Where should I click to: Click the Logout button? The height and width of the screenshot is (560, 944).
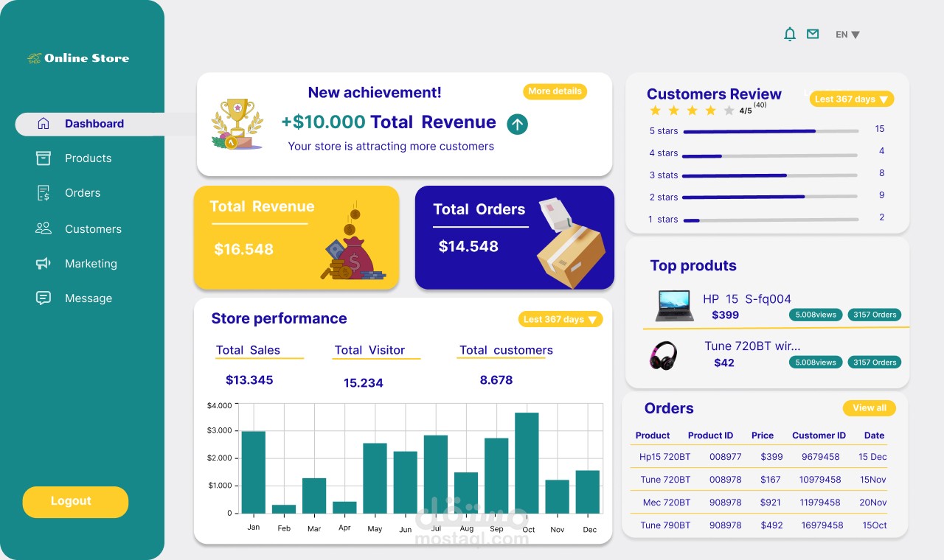click(75, 502)
